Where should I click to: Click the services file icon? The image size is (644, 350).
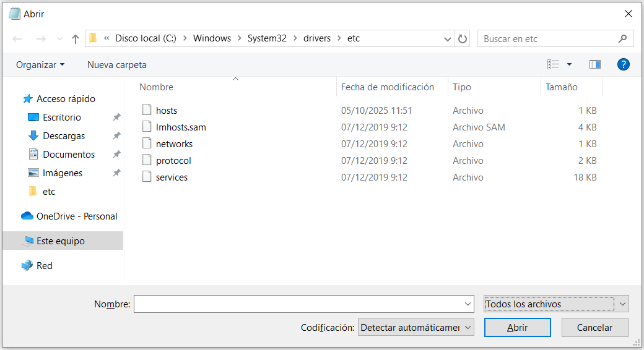pos(147,176)
